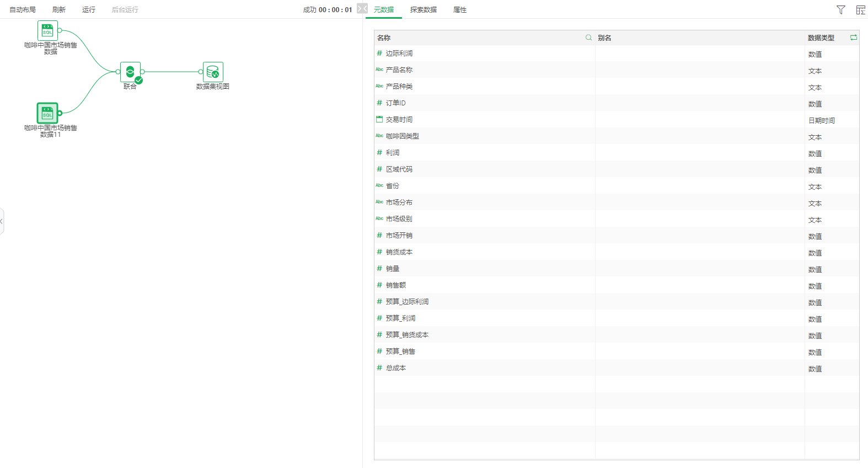
Task: Click the alias cell for 销售额
Action: tap(699, 285)
